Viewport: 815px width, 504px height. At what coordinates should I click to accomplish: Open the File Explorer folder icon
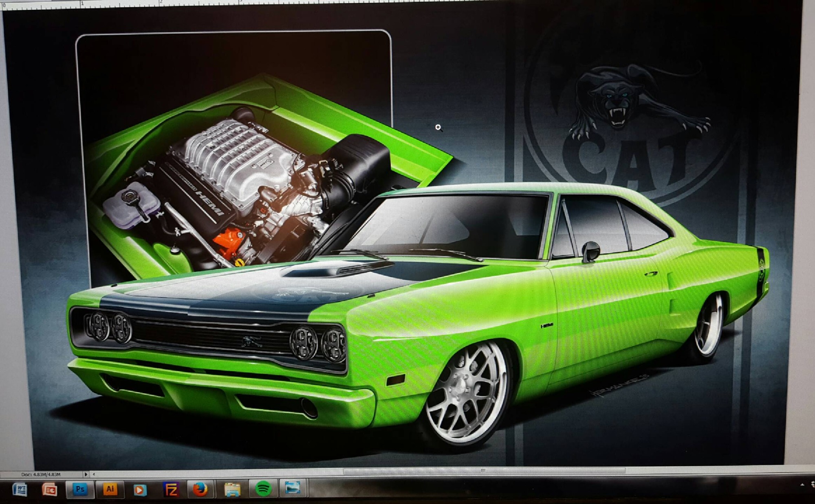(232, 489)
